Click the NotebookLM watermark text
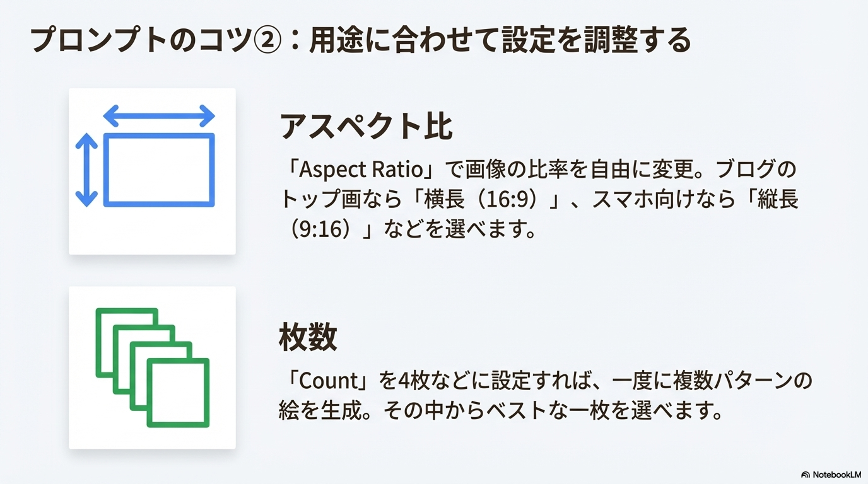 pyautogui.click(x=836, y=475)
